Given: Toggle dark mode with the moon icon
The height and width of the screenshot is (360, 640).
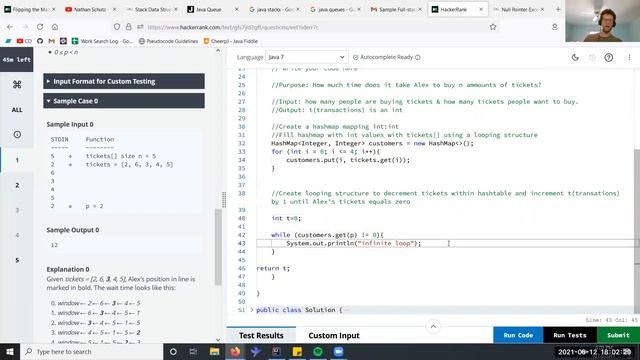Looking at the screenshot, I should tap(575, 58).
